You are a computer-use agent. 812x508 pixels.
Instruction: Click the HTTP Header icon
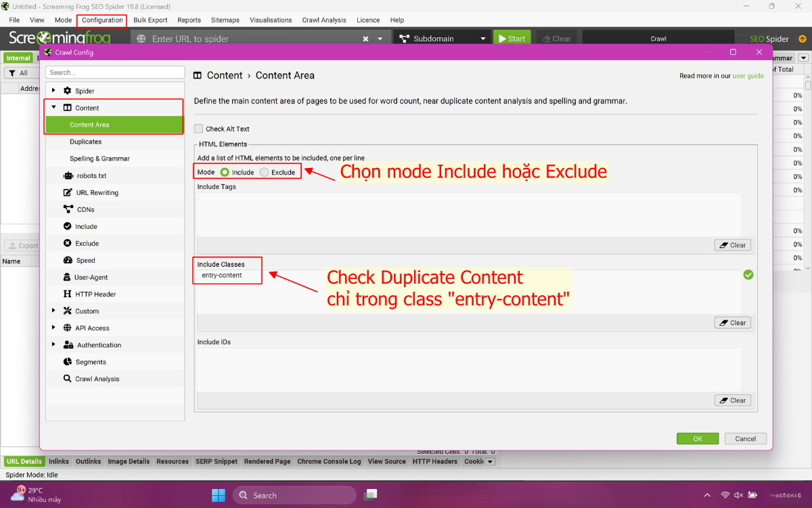tap(68, 294)
